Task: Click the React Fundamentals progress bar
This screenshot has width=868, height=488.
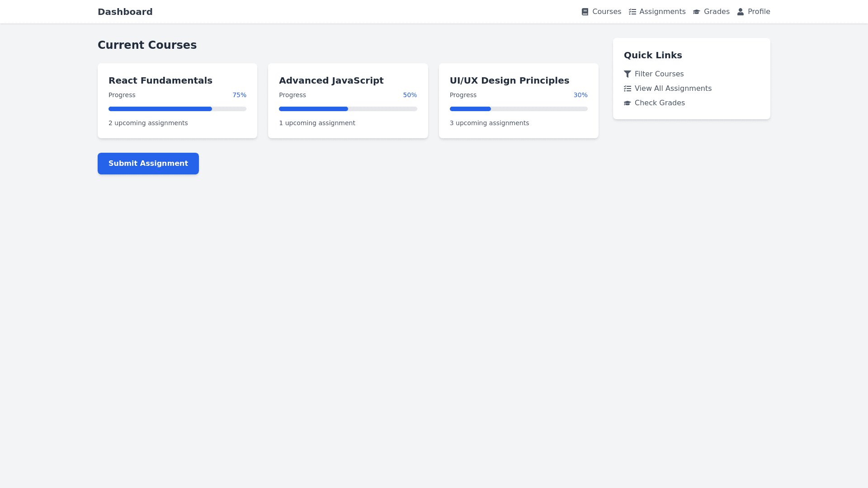Action: coord(177,109)
